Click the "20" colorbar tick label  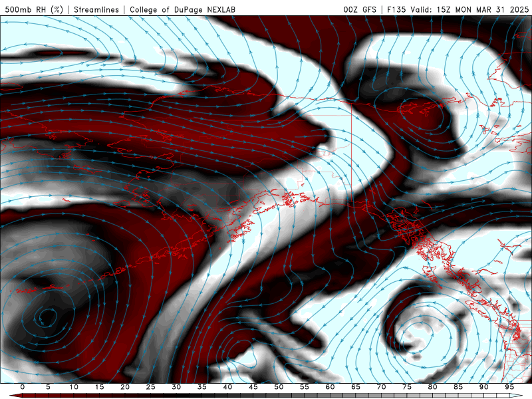[125, 387]
